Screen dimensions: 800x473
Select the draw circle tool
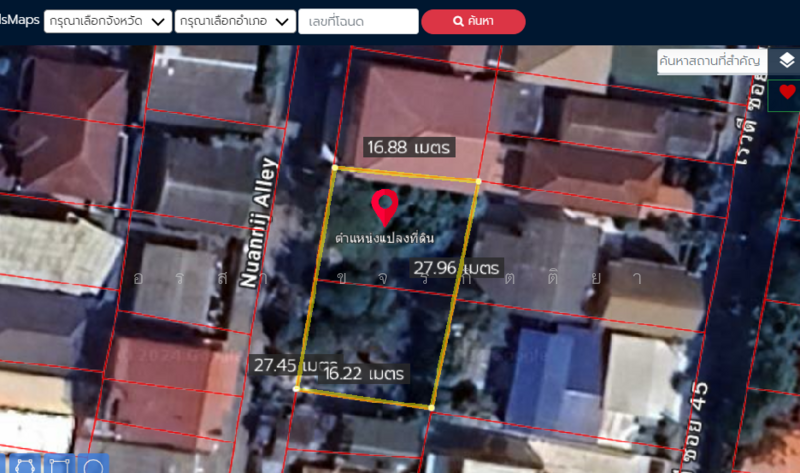point(93,465)
